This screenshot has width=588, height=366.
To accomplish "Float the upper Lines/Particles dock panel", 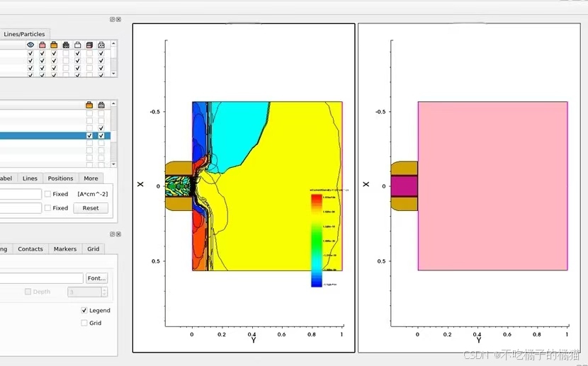I will coord(112,19).
